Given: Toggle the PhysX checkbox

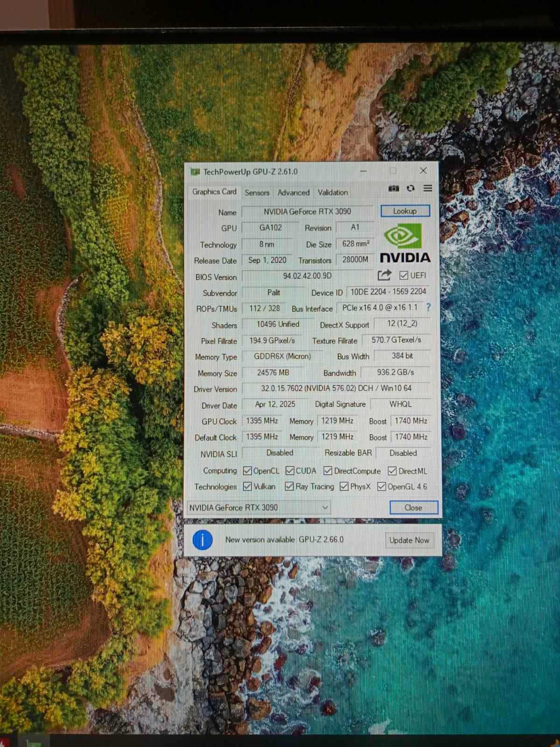Looking at the screenshot, I should 344,486.
